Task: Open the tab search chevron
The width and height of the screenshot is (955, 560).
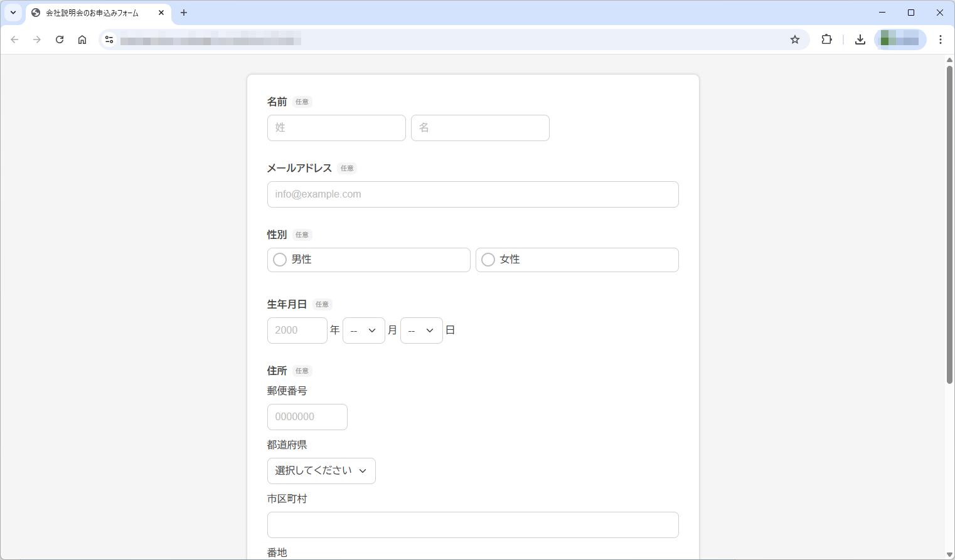Action: 13,13
